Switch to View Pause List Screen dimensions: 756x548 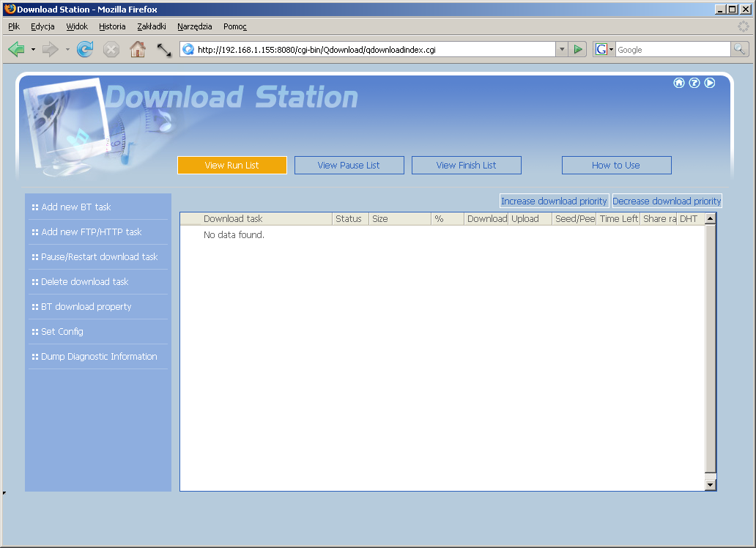coord(349,165)
